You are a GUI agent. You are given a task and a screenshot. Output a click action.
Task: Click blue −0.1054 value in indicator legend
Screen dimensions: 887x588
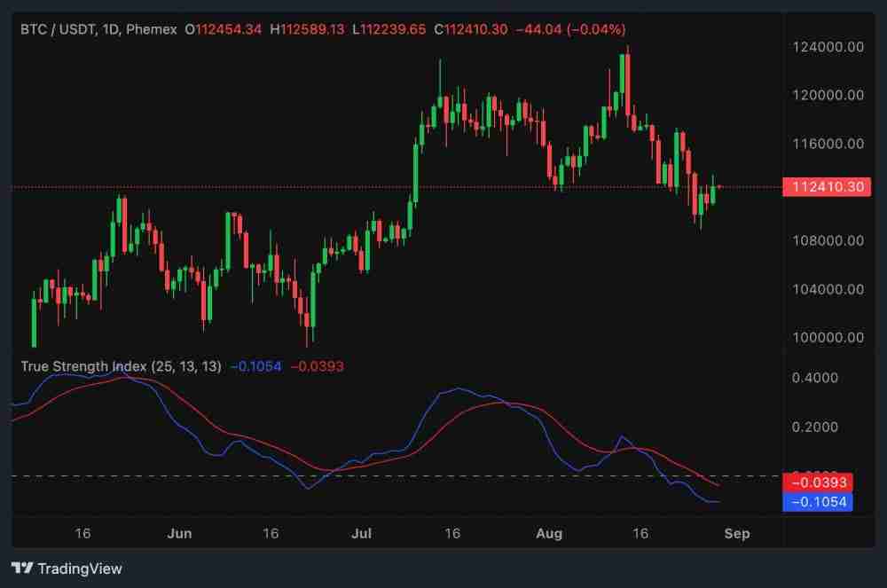coord(255,366)
